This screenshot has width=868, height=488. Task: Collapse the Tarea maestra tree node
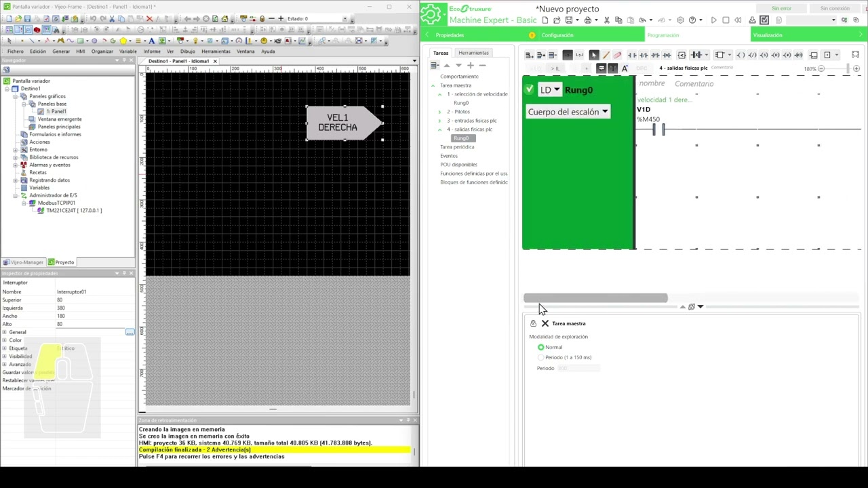coord(433,85)
